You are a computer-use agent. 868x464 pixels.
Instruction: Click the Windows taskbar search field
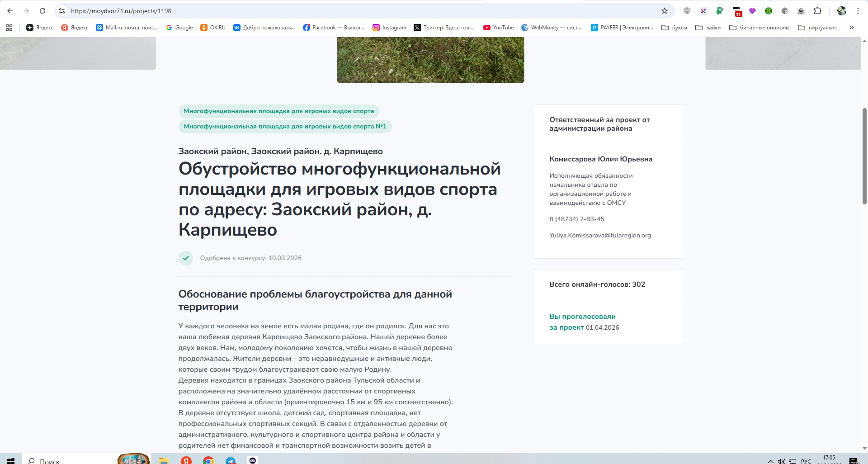[x=68, y=461]
